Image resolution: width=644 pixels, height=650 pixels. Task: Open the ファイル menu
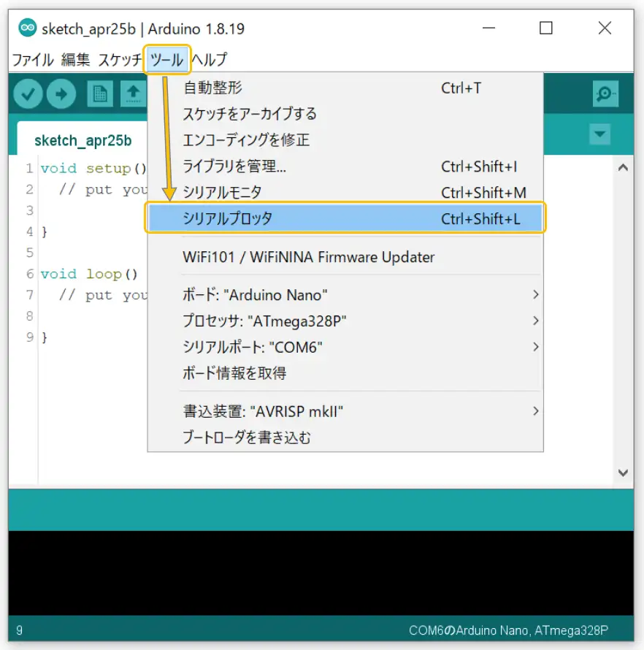coord(33,60)
